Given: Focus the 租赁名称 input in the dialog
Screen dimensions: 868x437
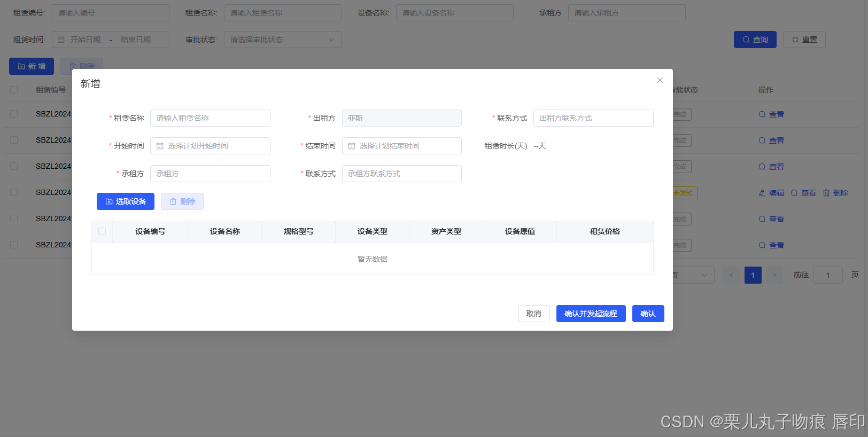Looking at the screenshot, I should pos(210,118).
